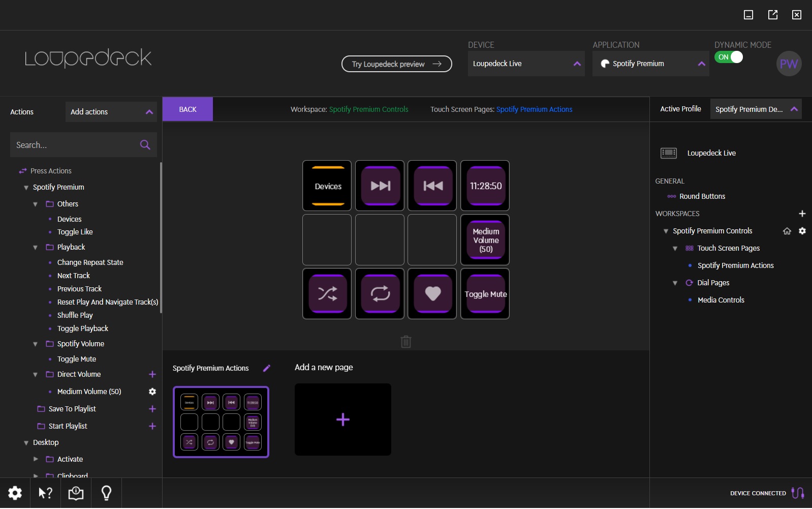This screenshot has height=509, width=812.
Task: Collapse Dial Pages in workspace tree
Action: (675, 283)
